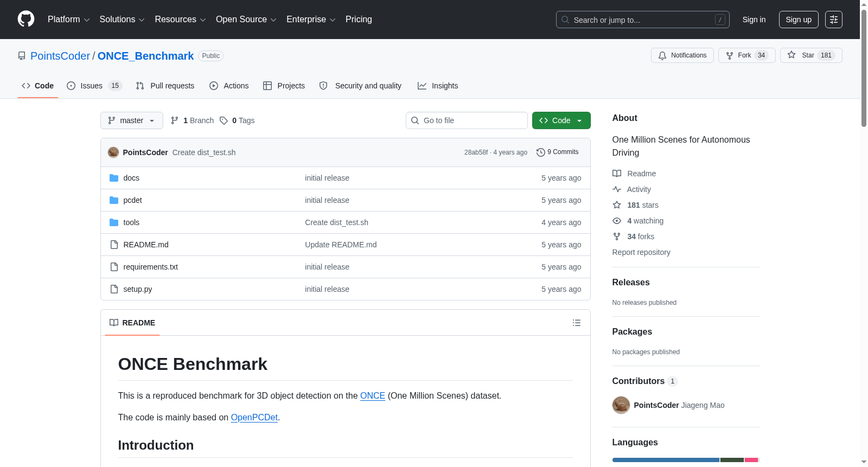The width and height of the screenshot is (868, 467).
Task: Open the Pull requests tab
Action: 165,86
